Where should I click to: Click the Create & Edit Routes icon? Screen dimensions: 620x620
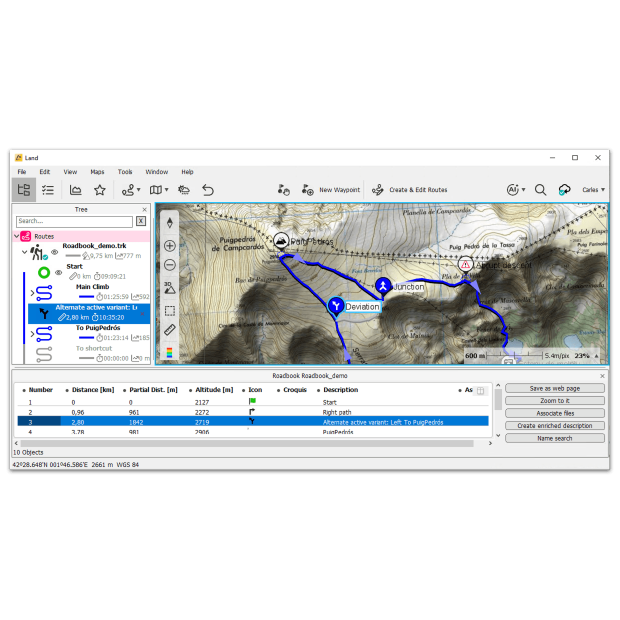378,190
